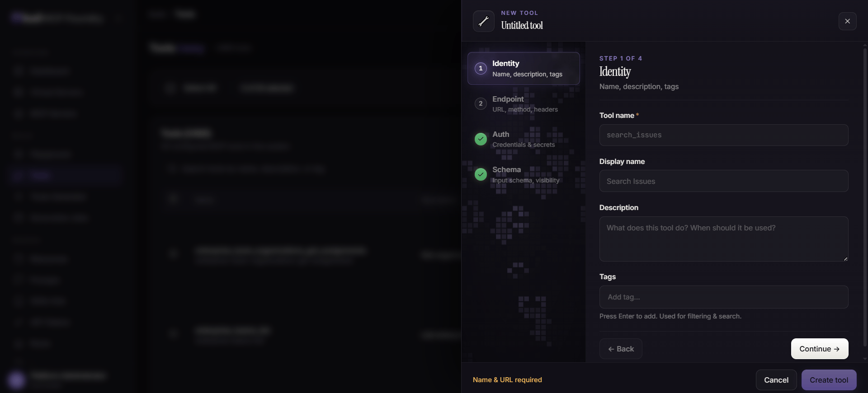Click inside the Description text area
The width and height of the screenshot is (868, 393).
pos(724,239)
